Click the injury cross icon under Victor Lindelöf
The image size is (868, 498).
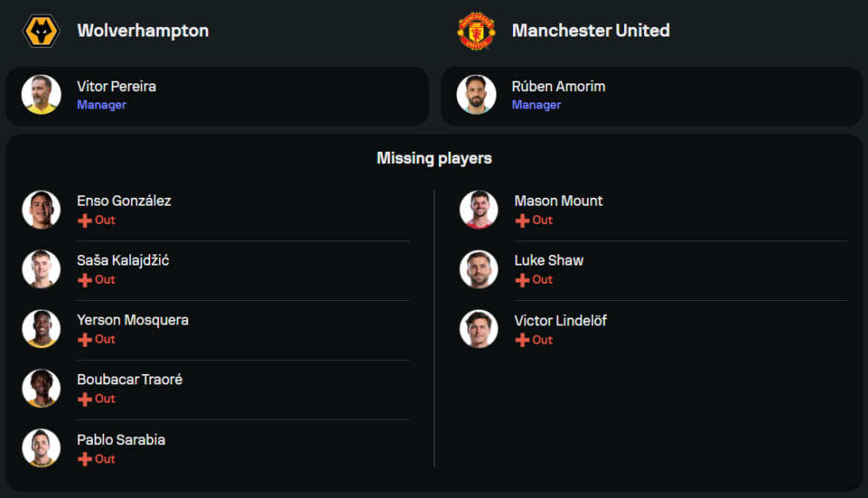[522, 340]
